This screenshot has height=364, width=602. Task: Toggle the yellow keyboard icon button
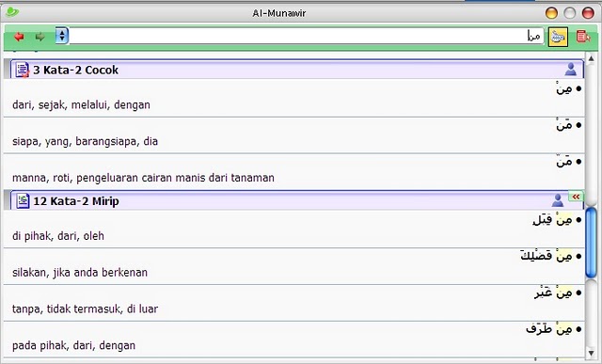click(x=558, y=37)
